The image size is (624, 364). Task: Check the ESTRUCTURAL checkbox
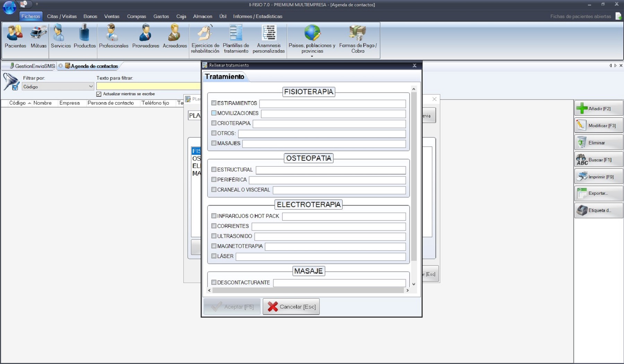(214, 169)
